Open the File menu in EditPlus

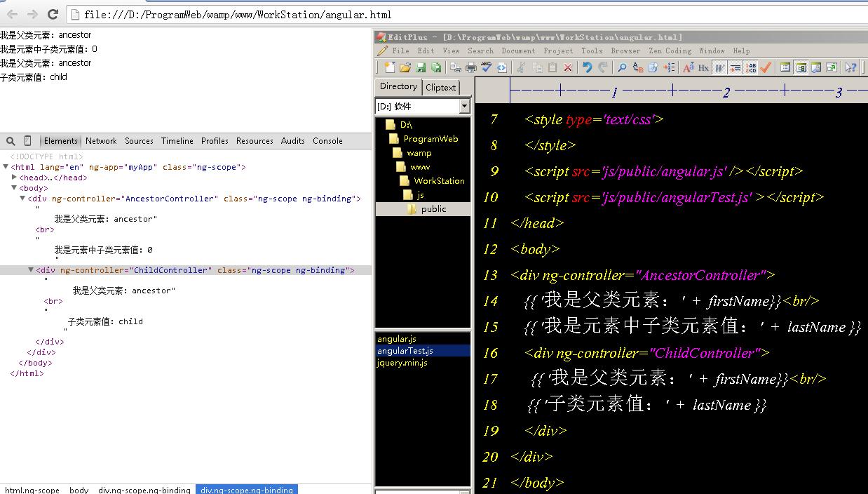pyautogui.click(x=401, y=51)
